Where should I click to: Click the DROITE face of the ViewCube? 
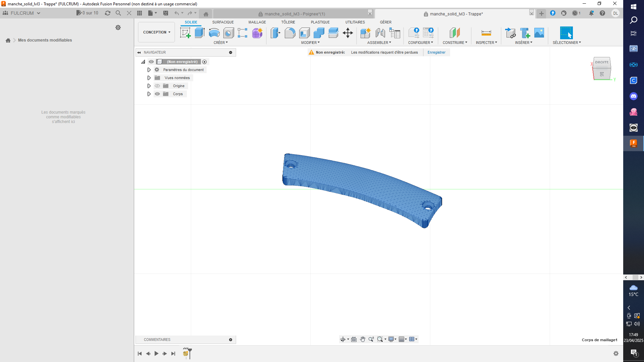click(x=602, y=62)
